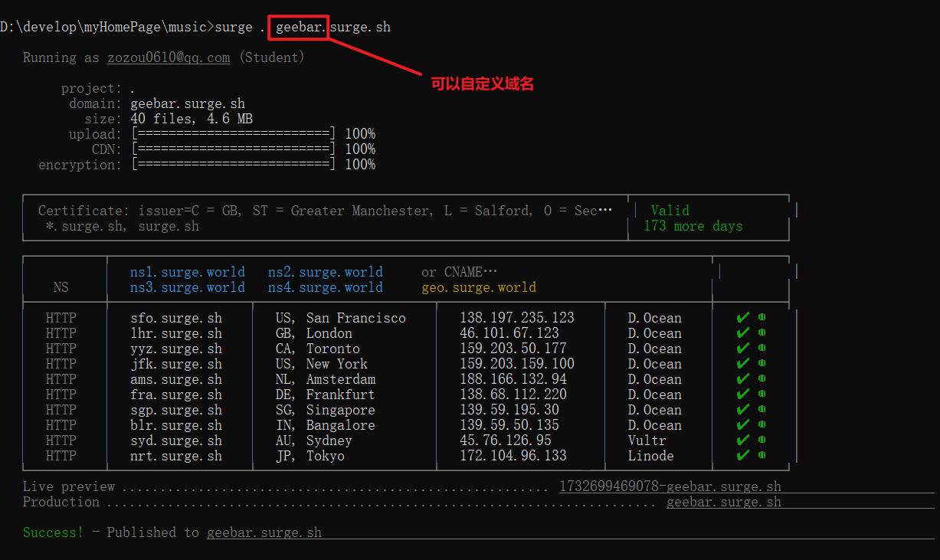The image size is (940, 560).
Task: Select the ns3.surge.world nameserver text
Action: click(x=188, y=287)
